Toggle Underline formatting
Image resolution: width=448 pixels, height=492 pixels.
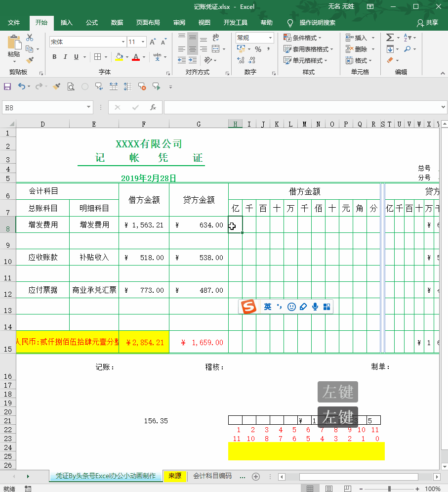(76, 57)
